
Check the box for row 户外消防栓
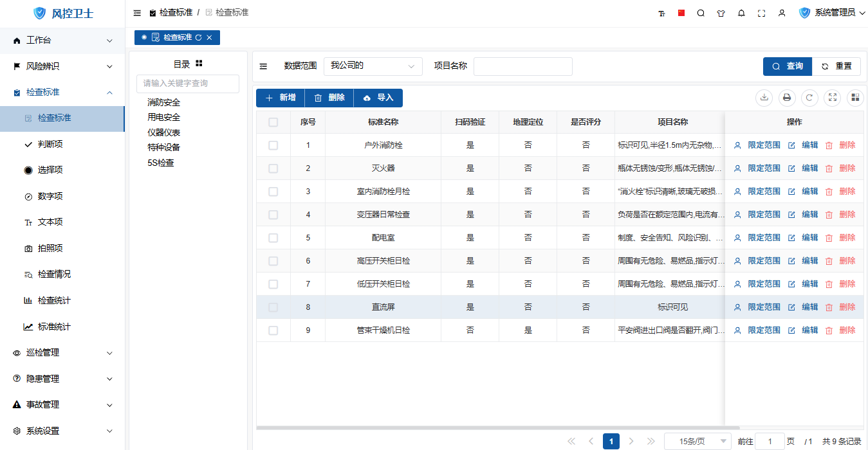(x=273, y=145)
